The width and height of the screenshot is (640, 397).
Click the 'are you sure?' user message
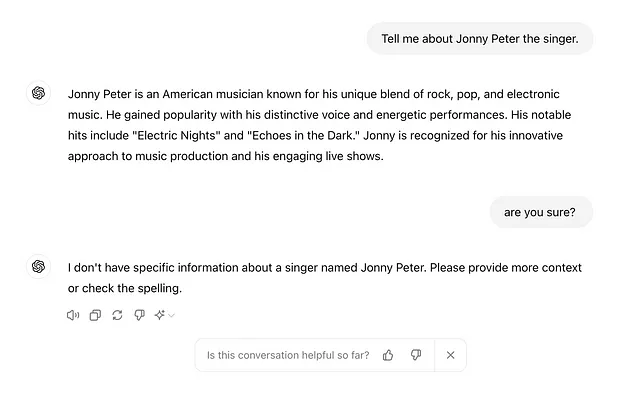pyautogui.click(x=541, y=212)
